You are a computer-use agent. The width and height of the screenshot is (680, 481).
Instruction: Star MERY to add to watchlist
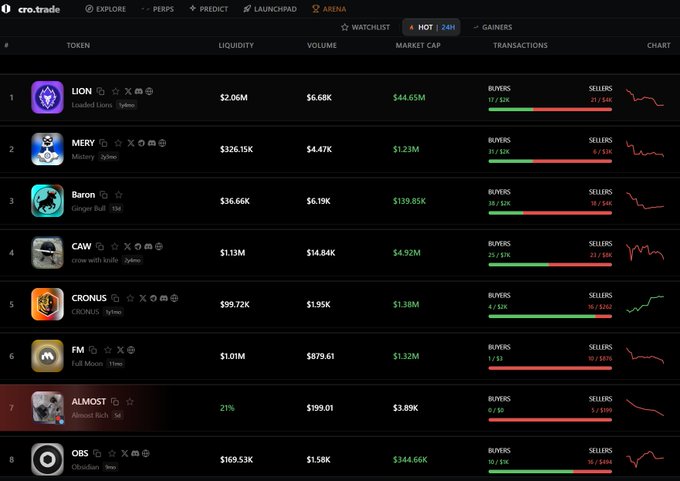[118, 143]
